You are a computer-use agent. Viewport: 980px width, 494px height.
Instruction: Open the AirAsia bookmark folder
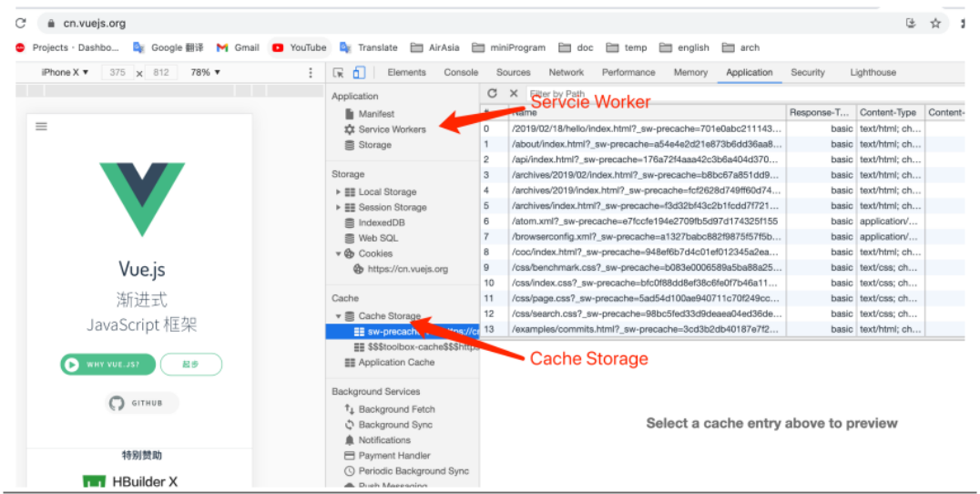[435, 47]
